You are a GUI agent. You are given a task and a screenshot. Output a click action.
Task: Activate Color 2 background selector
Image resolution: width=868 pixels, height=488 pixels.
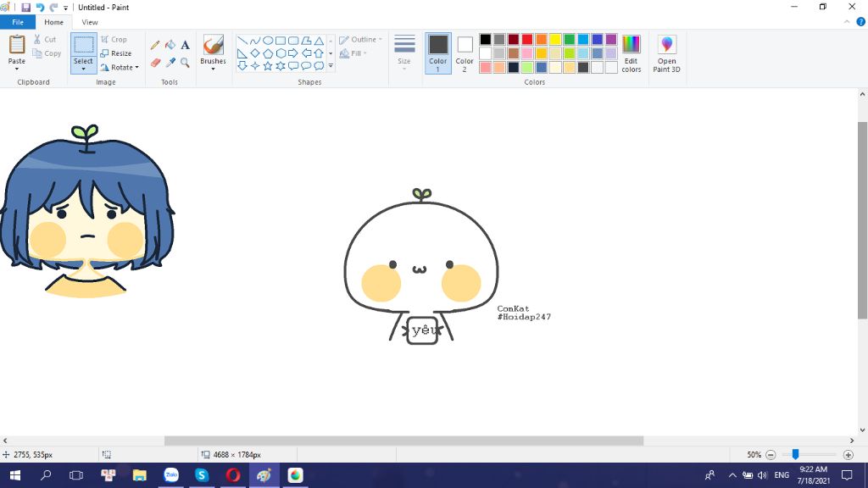465,53
